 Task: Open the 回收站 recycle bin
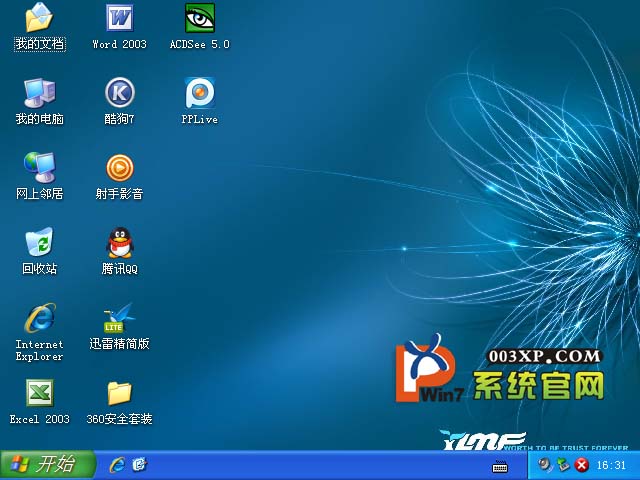click(x=39, y=242)
